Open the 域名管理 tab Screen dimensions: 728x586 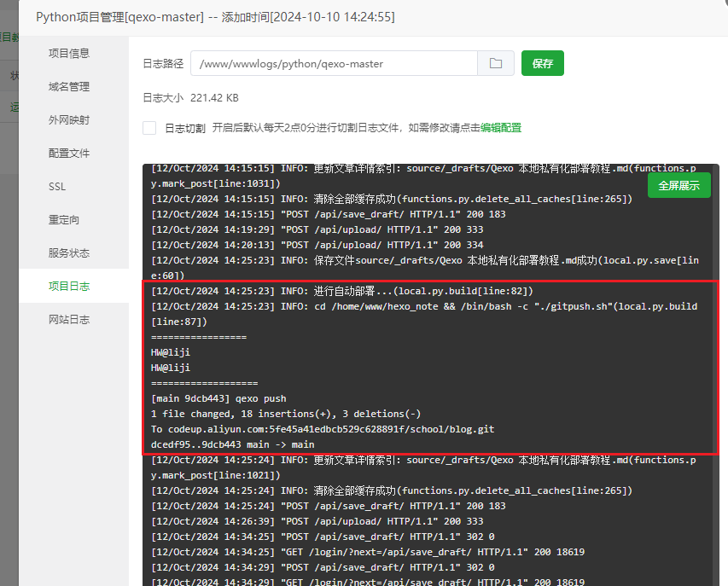(x=69, y=87)
